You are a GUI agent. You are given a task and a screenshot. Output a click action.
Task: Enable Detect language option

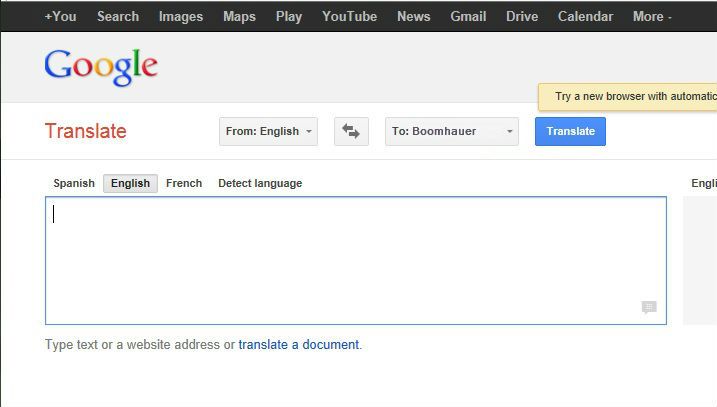coord(260,183)
